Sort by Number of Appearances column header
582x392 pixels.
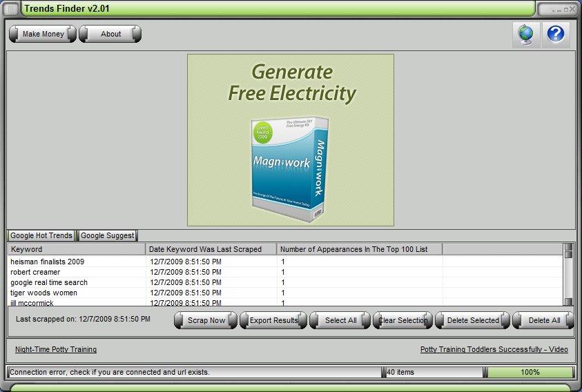(x=359, y=249)
